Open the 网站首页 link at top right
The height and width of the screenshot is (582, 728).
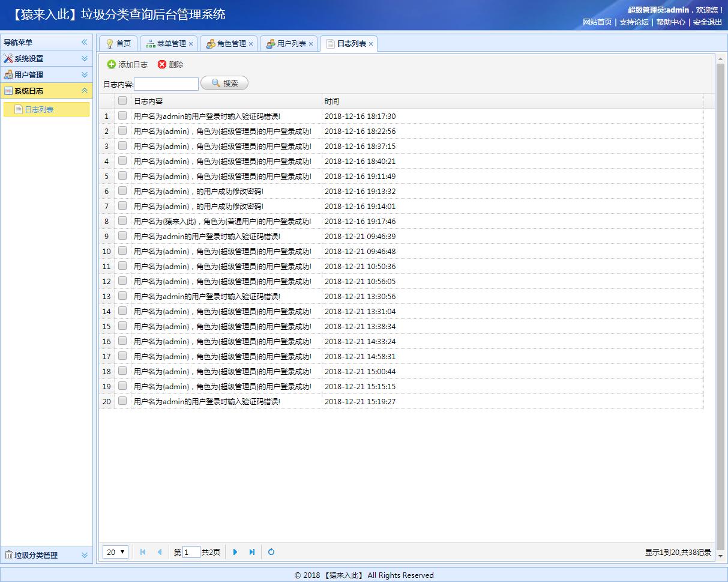(x=597, y=22)
